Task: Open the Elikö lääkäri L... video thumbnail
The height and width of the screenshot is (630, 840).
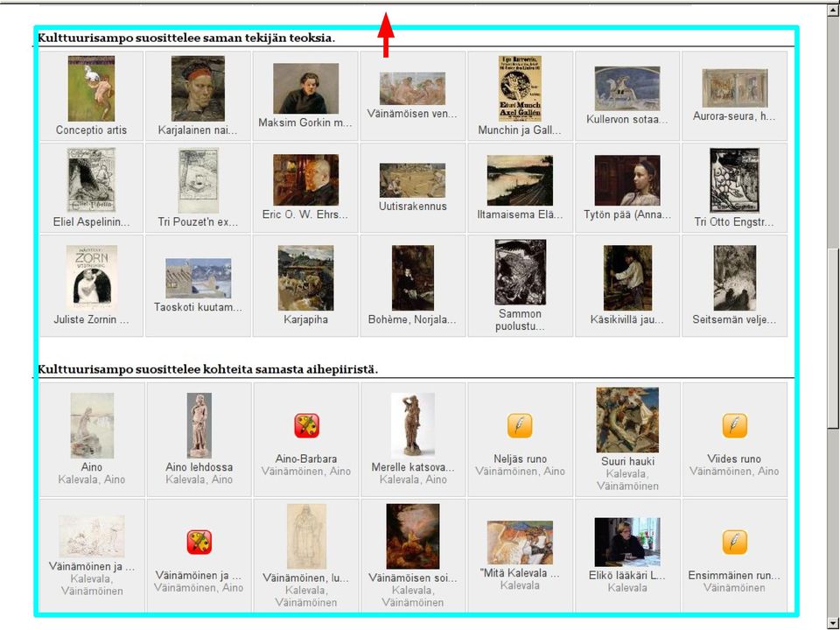Action: point(627,542)
